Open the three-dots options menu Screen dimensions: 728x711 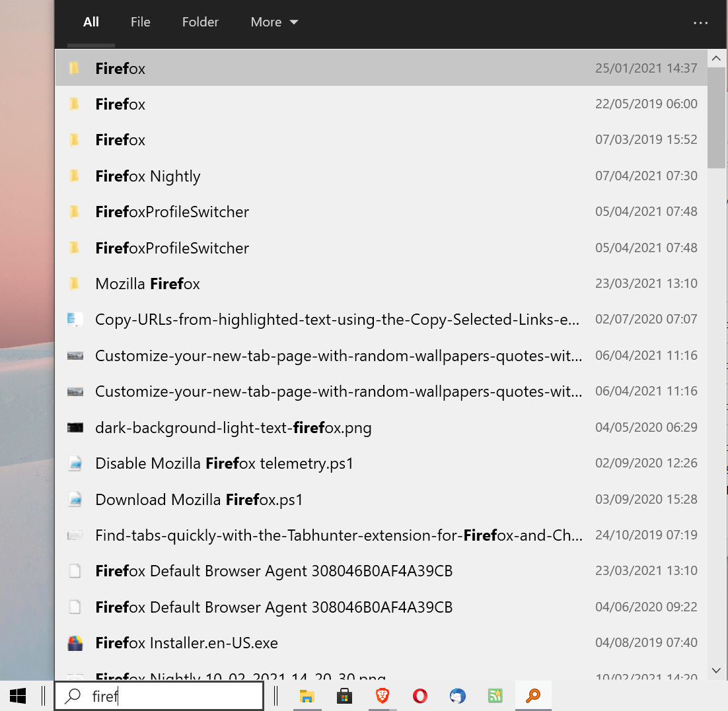click(700, 22)
